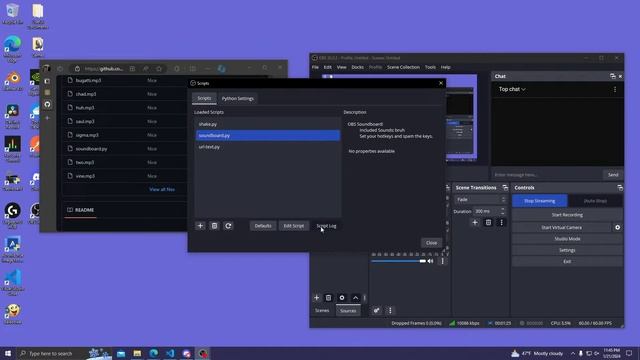Open audio source three-dot options

pyautogui.click(x=442, y=261)
